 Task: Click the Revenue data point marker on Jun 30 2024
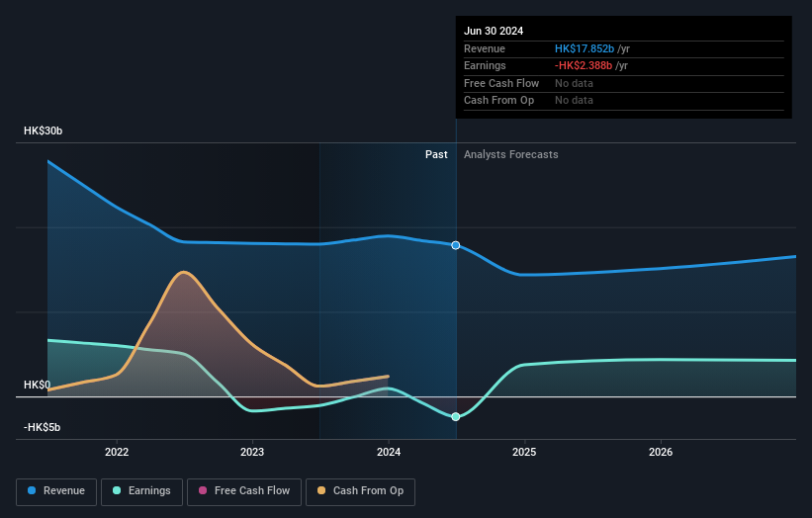tap(456, 245)
